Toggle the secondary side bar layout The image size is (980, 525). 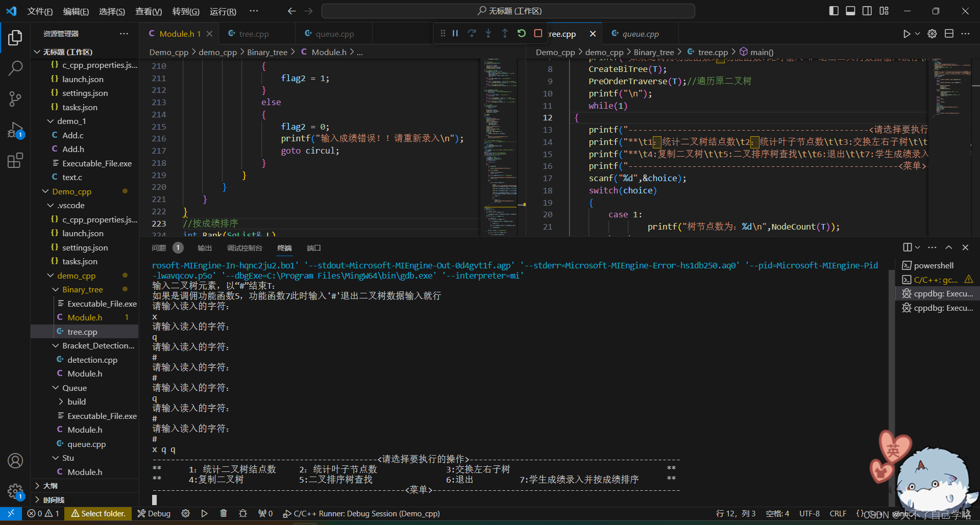(867, 11)
